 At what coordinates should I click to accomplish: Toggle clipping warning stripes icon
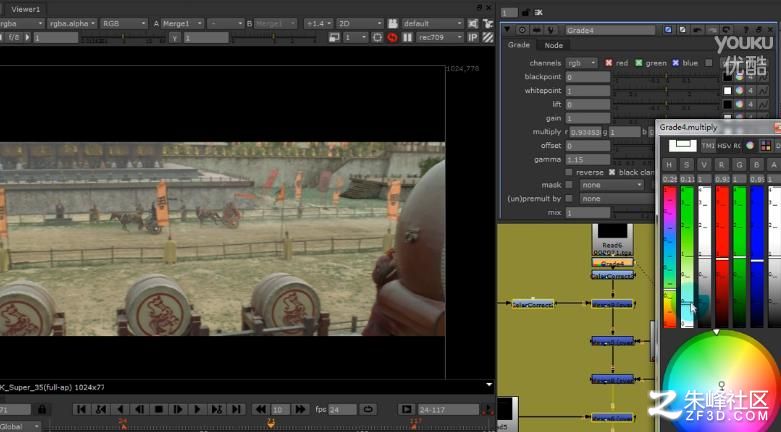point(488,37)
